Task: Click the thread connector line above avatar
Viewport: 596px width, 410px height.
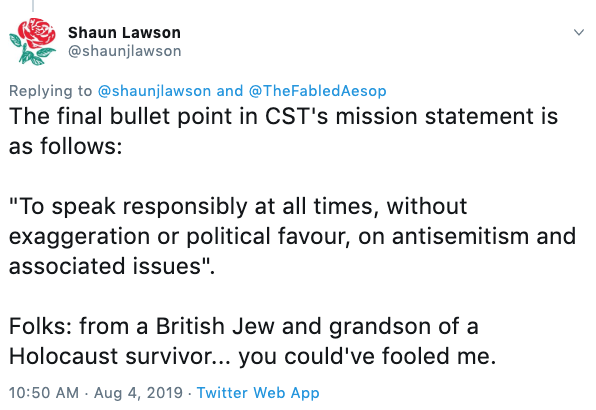Action: pyautogui.click(x=33, y=5)
